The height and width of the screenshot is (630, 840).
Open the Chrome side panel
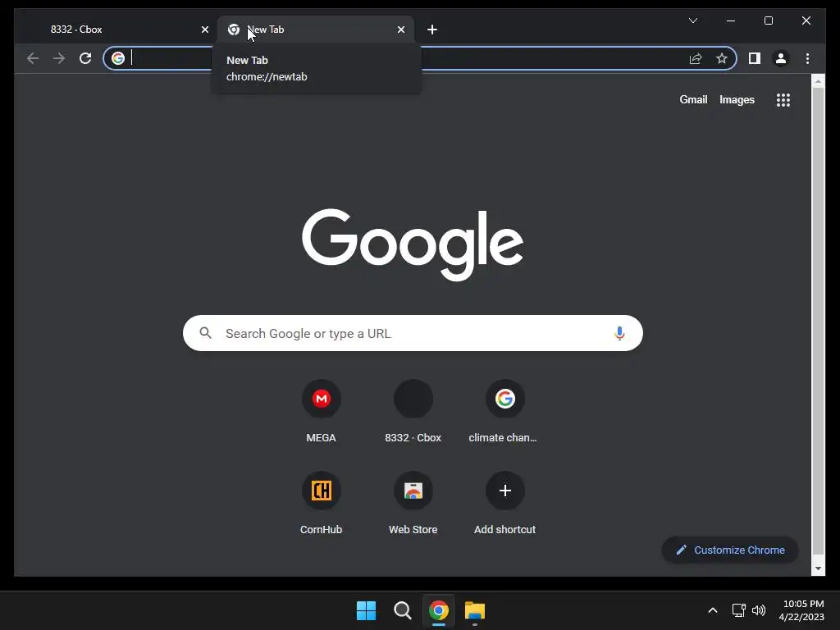(x=755, y=58)
